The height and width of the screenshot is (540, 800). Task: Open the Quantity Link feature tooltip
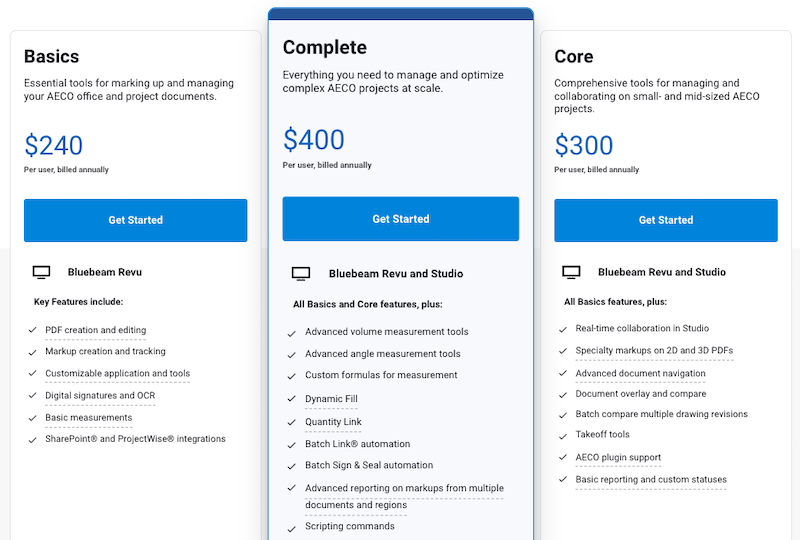tap(333, 422)
